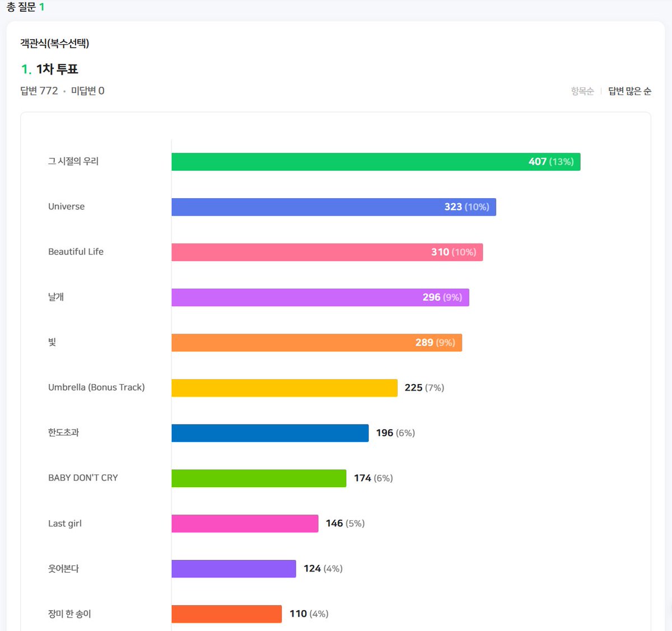The image size is (672, 631).
Task: Click the pink Beautiful Life bar
Action: click(327, 253)
